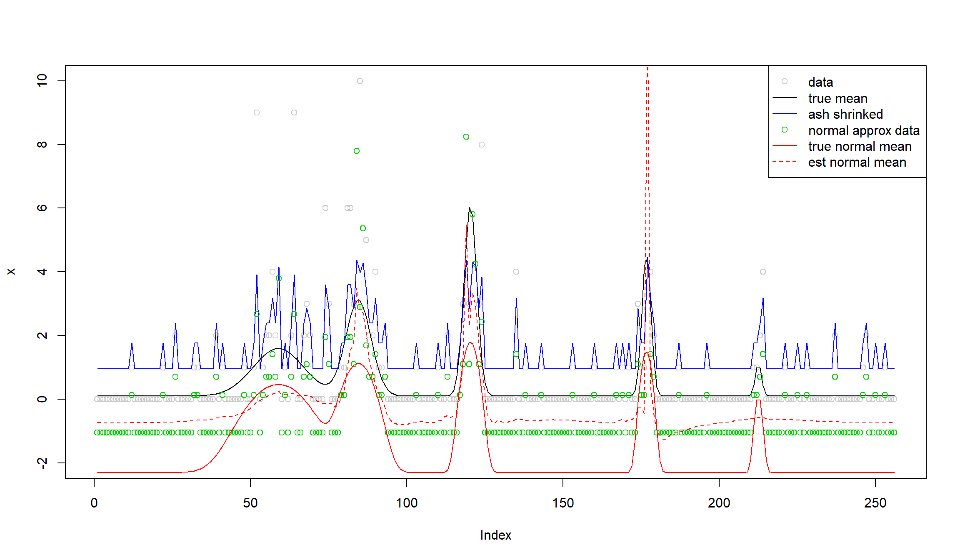Screen dimensions: 960x560
Task: Click the y-axis tick label 10
Action: click(x=42, y=80)
